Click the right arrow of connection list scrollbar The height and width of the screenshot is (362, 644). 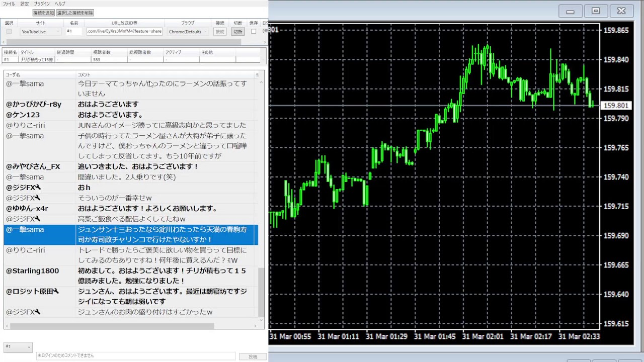point(264,42)
